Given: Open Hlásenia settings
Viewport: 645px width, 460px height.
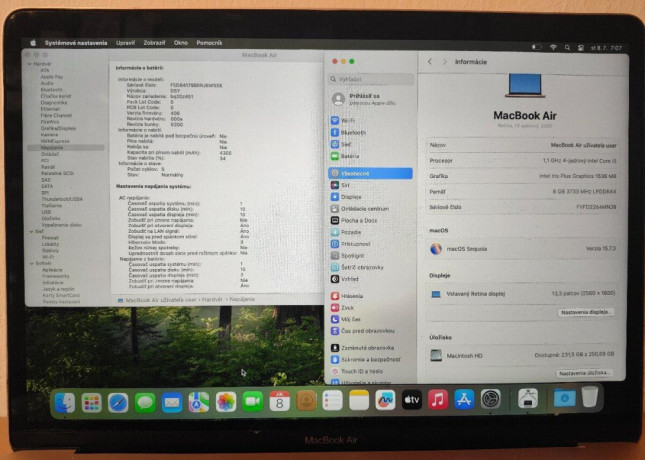Looking at the screenshot, I should coord(347,296).
